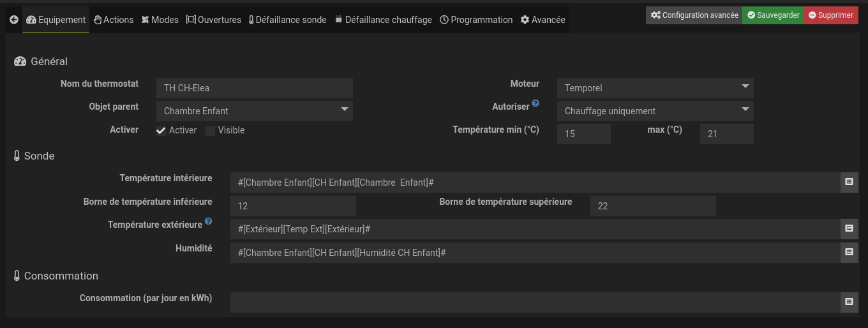Toggle the Activer checkbox
The width and height of the screenshot is (868, 328).
click(x=161, y=131)
